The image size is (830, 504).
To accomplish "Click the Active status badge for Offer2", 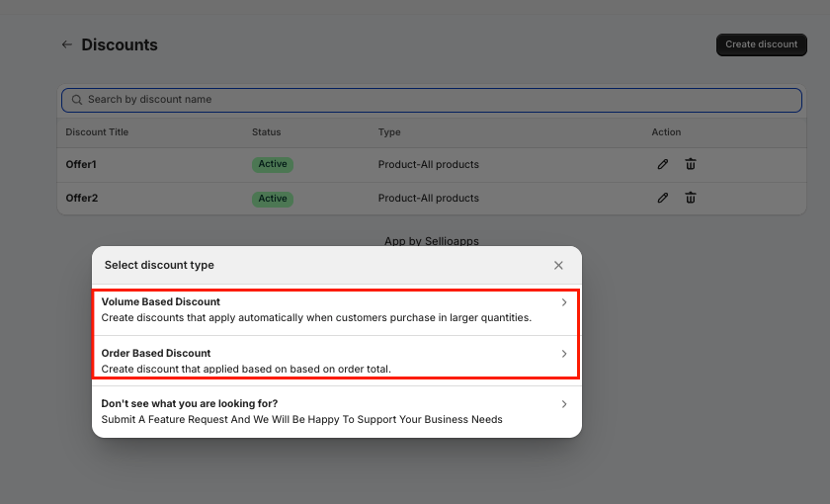I will [x=273, y=198].
